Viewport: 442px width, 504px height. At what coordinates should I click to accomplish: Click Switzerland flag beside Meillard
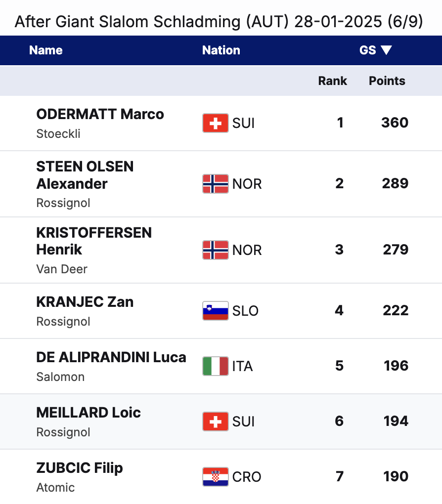[x=216, y=421]
